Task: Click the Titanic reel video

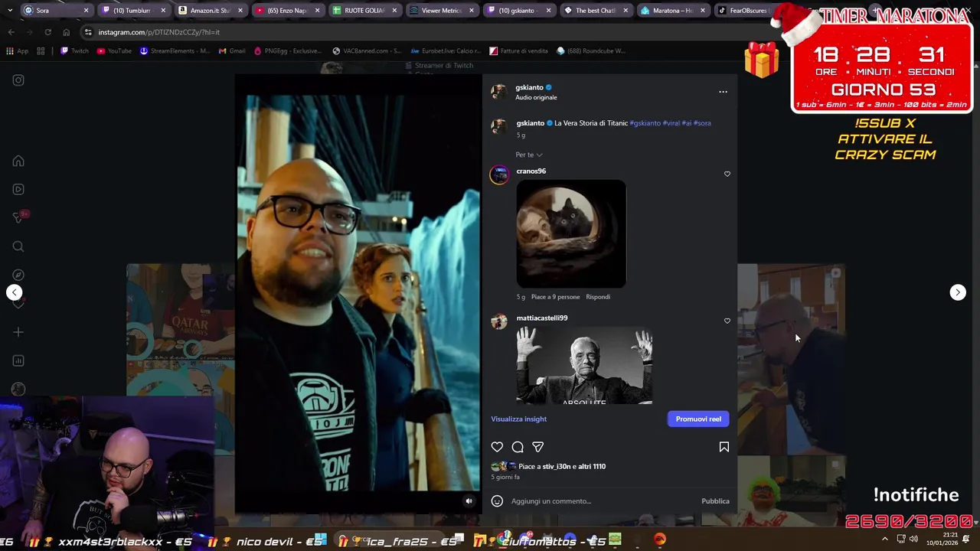Action: (358, 293)
